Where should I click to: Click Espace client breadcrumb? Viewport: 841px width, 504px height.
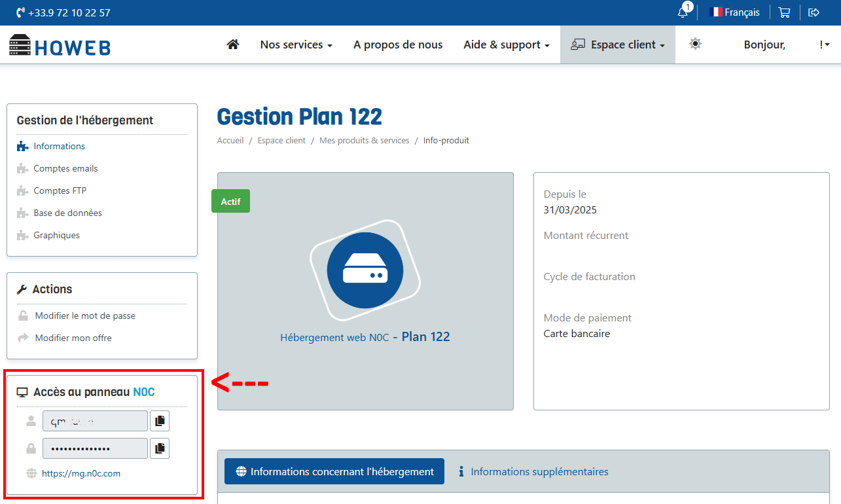coord(281,141)
